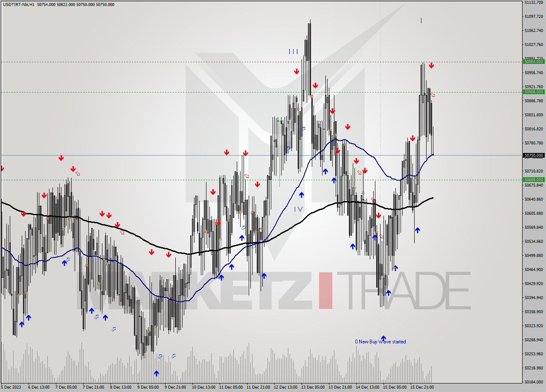Click the blue up arrow above 'New Buy Wave started'
546x392 pixels.
[x=383, y=338]
